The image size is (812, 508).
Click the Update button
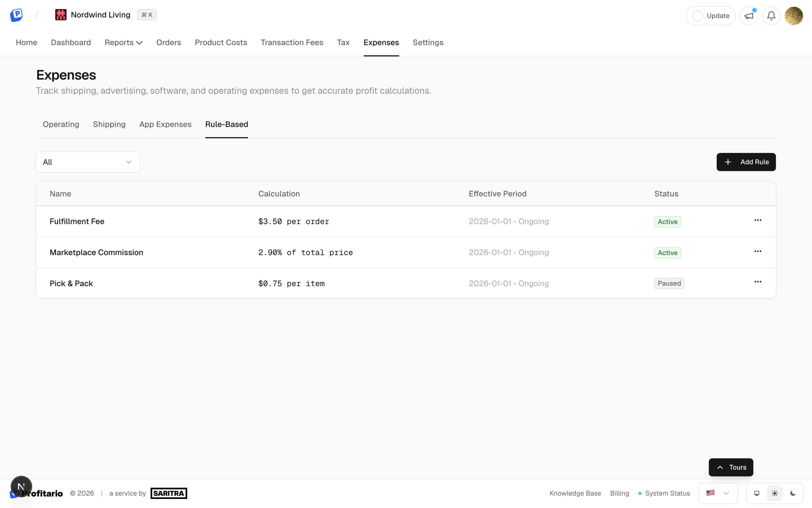[710, 16]
